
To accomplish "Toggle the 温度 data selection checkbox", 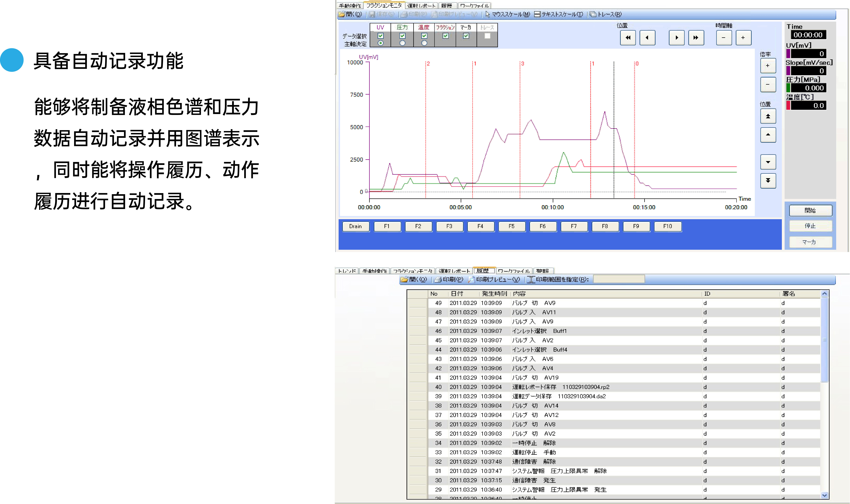I will coord(424,36).
